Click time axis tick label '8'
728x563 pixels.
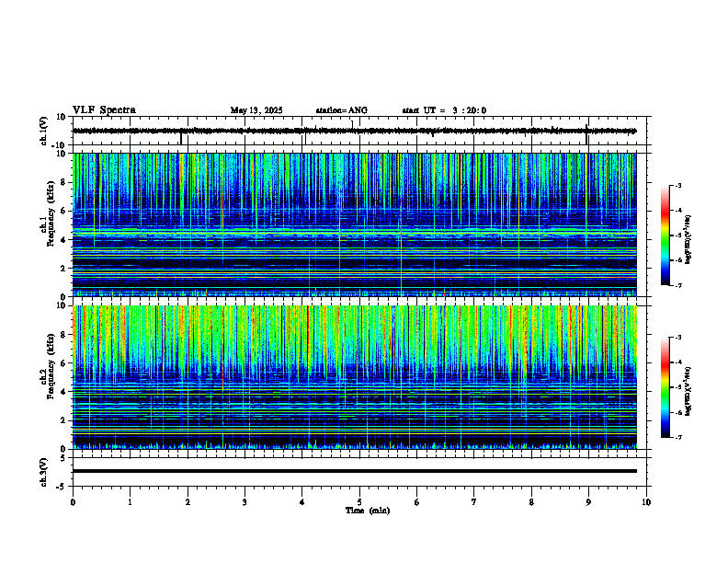click(531, 502)
